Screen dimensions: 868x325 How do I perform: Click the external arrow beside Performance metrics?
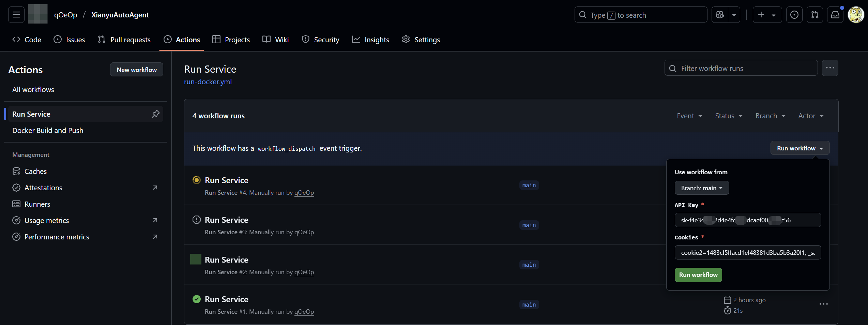point(155,237)
